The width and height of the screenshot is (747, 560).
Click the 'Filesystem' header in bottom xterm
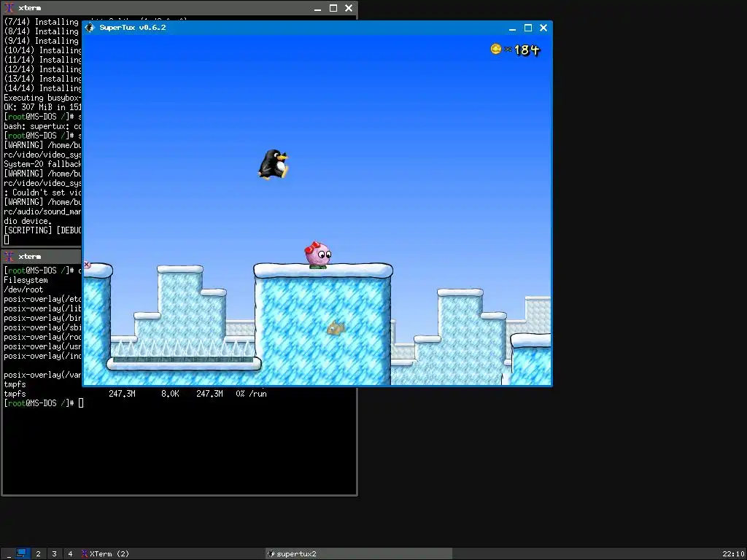click(26, 280)
